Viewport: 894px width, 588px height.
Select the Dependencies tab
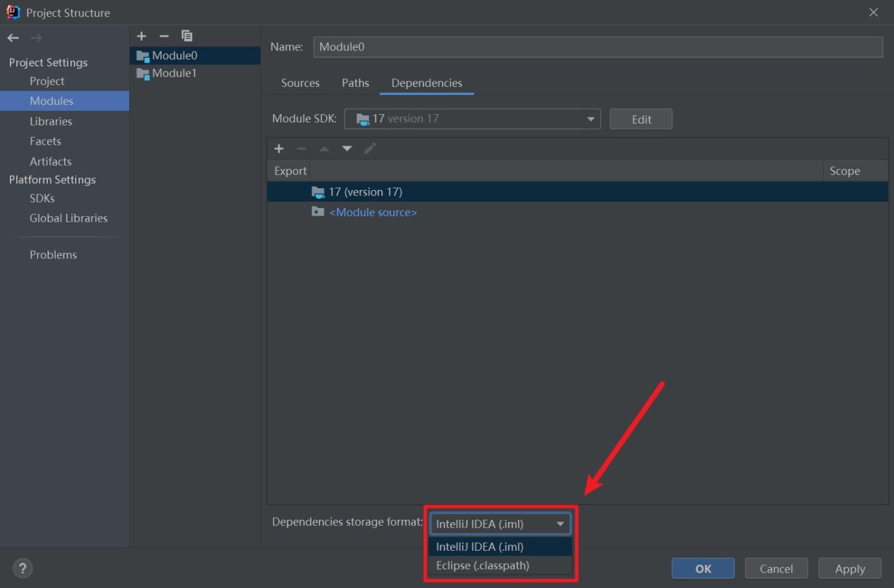pos(427,83)
